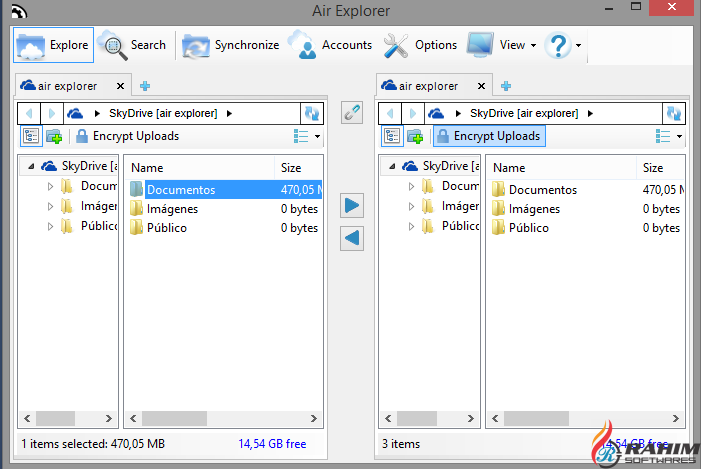The image size is (701, 469).
Task: Click SkyDrive [air explorer] in right path bar
Action: (x=524, y=114)
